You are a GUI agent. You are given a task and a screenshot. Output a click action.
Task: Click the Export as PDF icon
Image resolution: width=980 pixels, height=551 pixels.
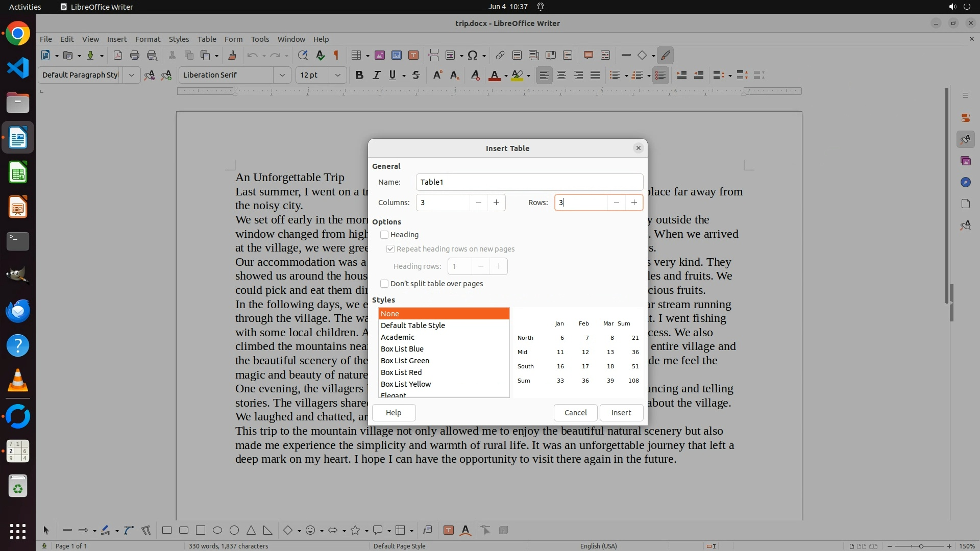pyautogui.click(x=117, y=55)
